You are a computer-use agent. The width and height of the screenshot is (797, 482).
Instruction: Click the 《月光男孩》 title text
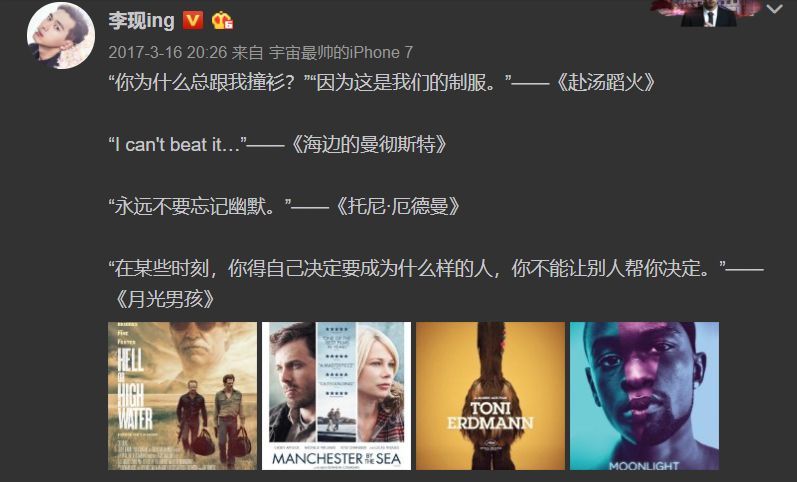(164, 299)
